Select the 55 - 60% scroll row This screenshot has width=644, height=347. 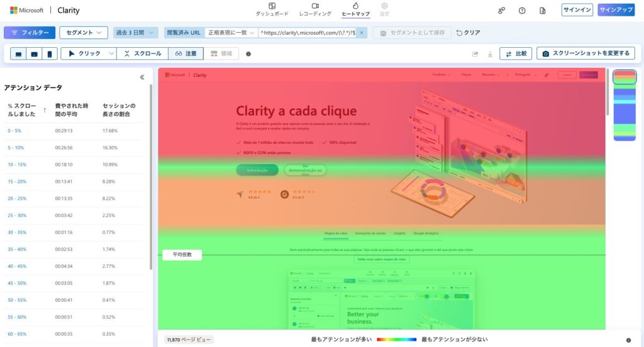pyautogui.click(x=73, y=317)
